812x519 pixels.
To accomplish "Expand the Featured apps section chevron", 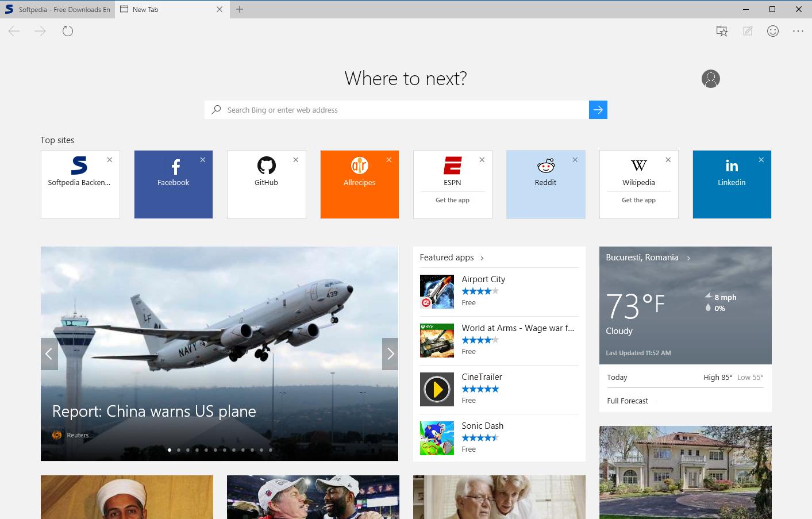I will [x=482, y=257].
